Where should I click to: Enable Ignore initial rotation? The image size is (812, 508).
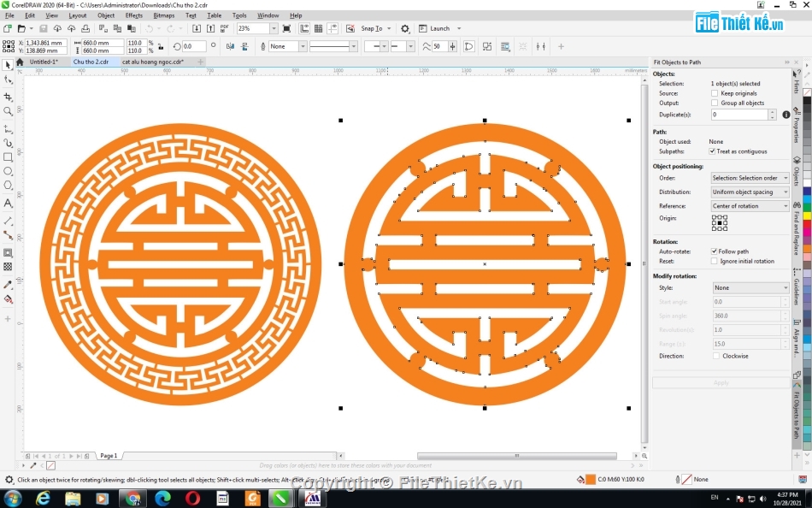(714, 261)
